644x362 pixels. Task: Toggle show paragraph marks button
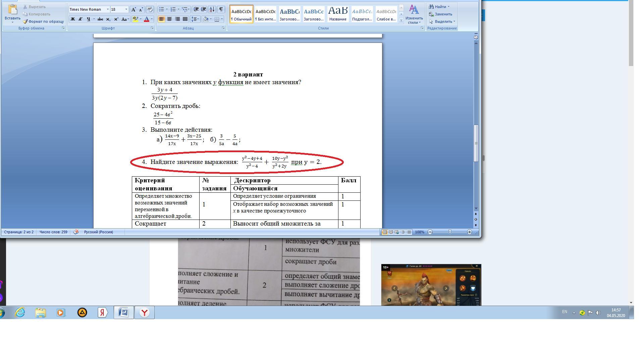pos(221,9)
